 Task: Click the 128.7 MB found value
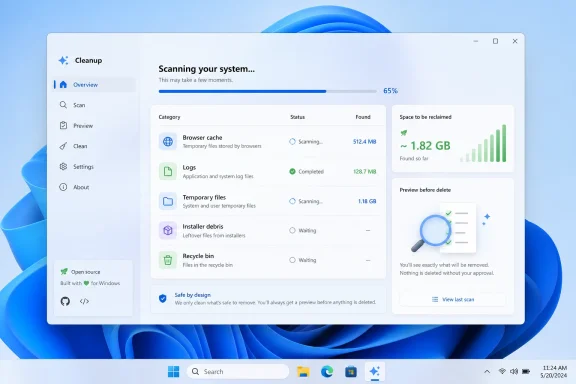pos(364,171)
